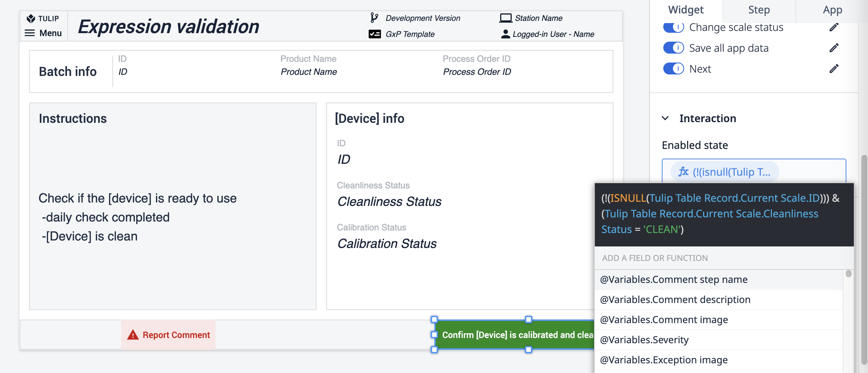The width and height of the screenshot is (868, 373).
Task: Click the Batch info heading
Action: click(x=68, y=71)
